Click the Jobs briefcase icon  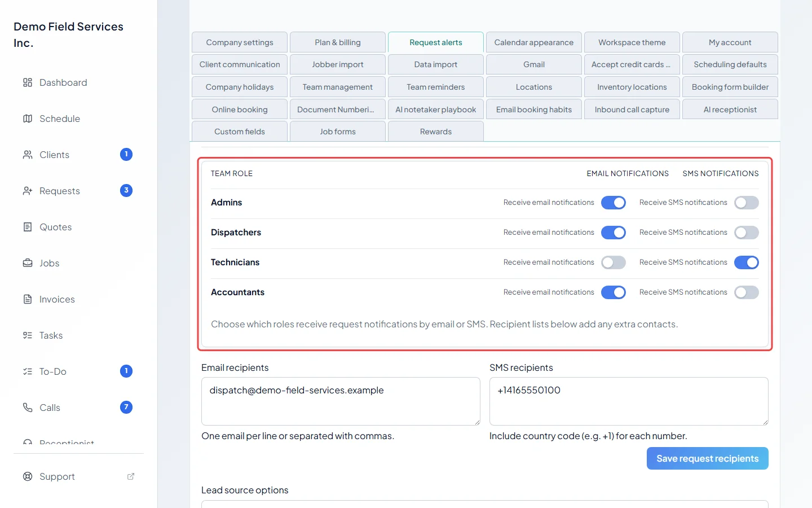(28, 263)
